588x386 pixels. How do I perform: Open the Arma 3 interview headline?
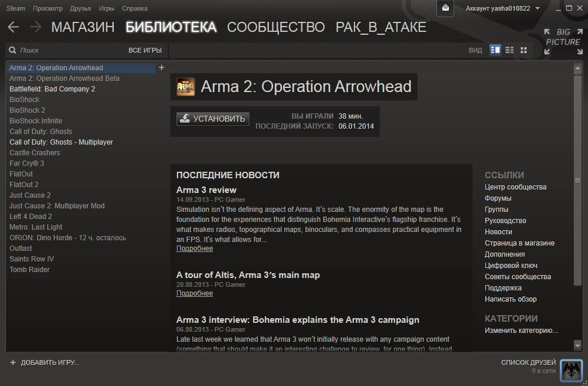[x=298, y=320]
